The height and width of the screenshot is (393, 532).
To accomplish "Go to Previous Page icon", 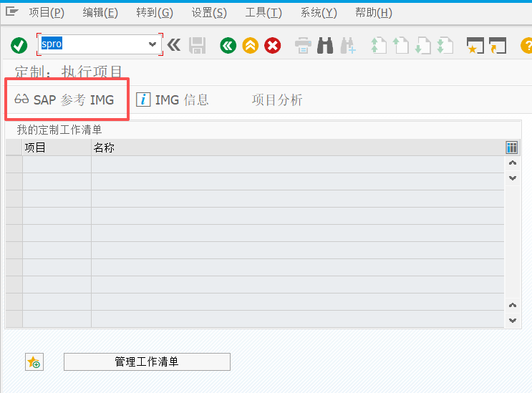I will pyautogui.click(x=401, y=45).
